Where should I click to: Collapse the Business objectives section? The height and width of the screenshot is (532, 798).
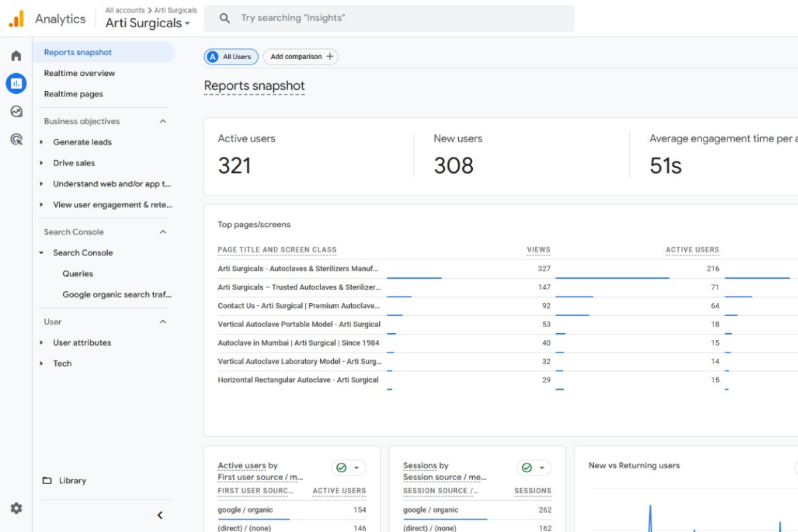163,121
